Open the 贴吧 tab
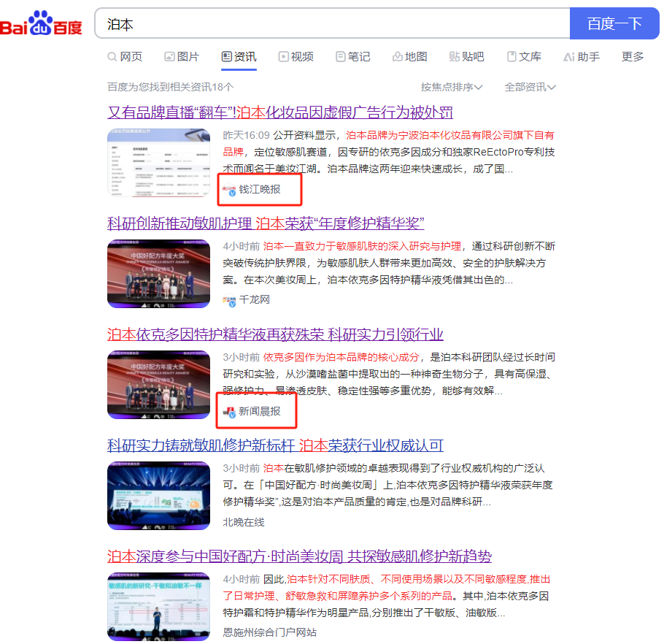The width and height of the screenshot is (664, 644). [466, 56]
